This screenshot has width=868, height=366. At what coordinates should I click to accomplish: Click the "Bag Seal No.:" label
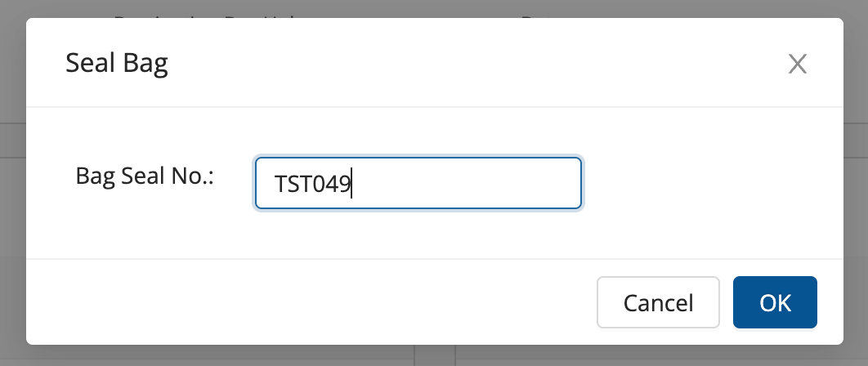145,176
